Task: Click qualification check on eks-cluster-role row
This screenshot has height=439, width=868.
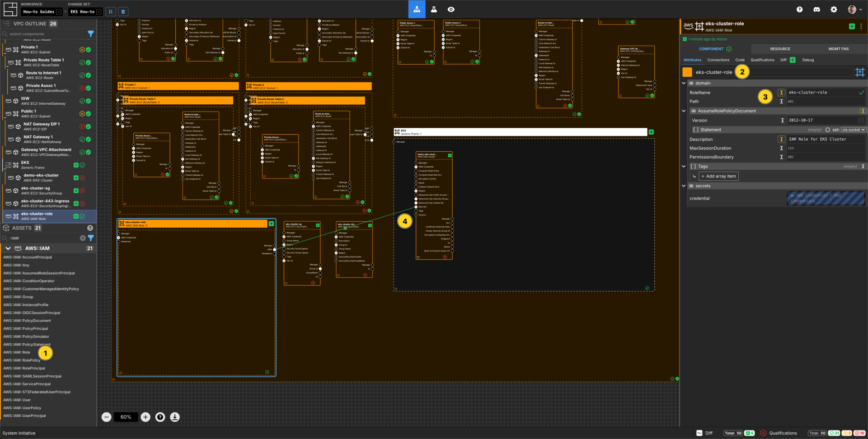Action: tap(82, 216)
